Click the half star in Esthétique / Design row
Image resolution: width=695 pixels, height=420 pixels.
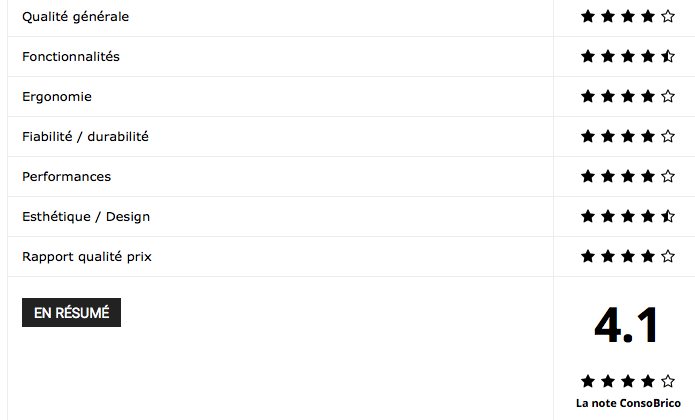pos(668,216)
